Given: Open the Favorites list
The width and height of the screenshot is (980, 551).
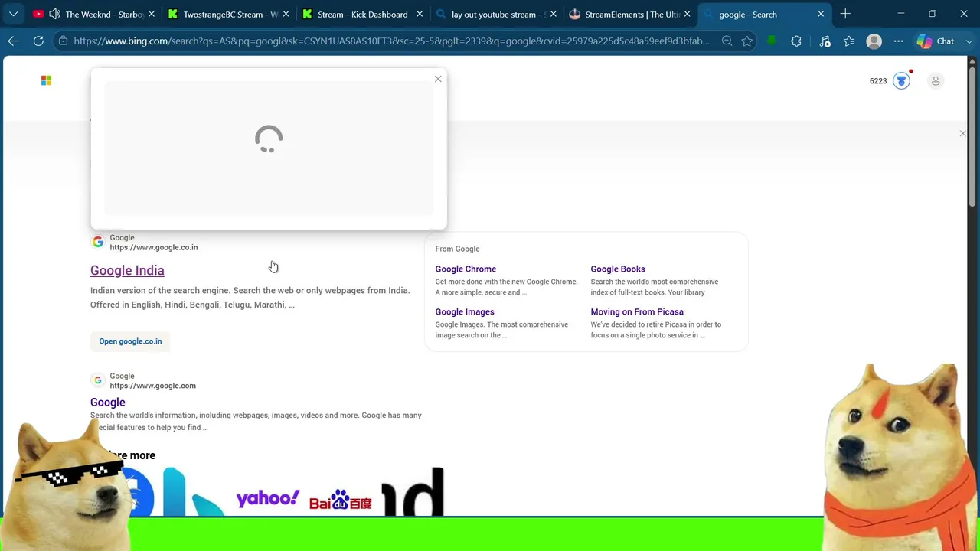Looking at the screenshot, I should click(849, 41).
